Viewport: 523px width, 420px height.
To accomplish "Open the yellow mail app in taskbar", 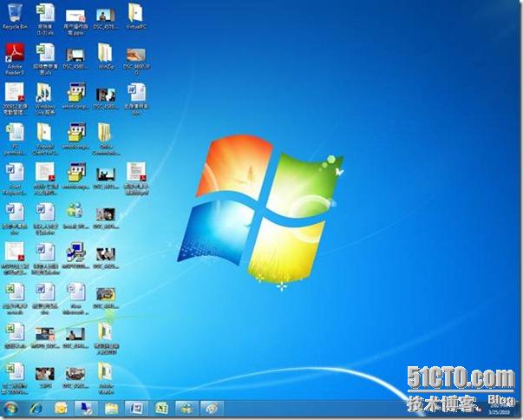I will [61, 409].
